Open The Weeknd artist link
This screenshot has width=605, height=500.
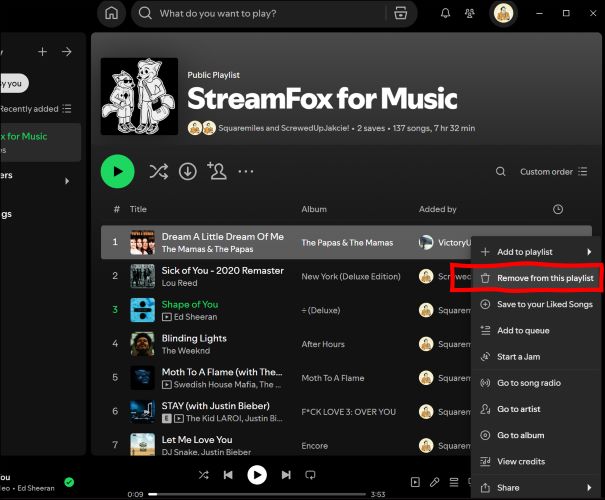(186, 351)
